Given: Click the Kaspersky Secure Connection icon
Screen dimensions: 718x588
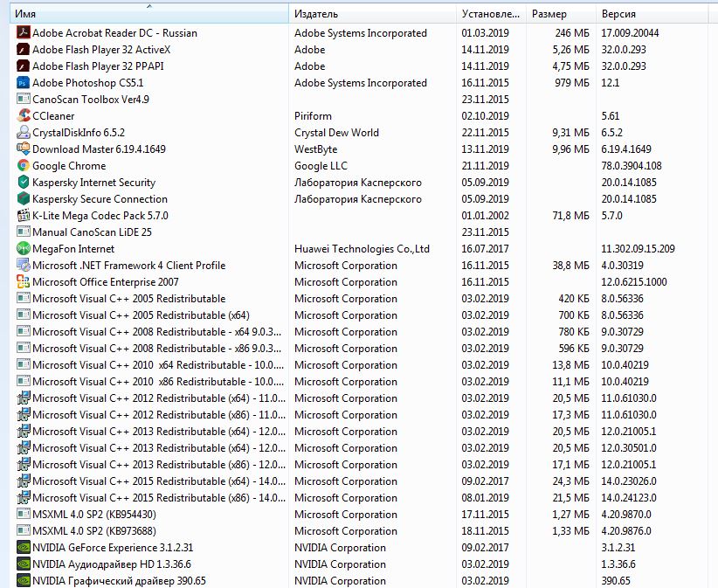Looking at the screenshot, I should [23, 198].
